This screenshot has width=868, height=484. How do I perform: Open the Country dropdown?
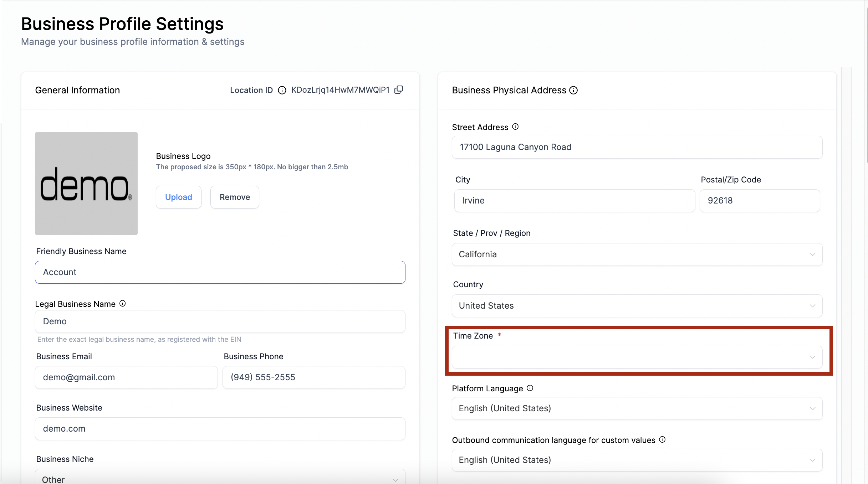coord(637,306)
